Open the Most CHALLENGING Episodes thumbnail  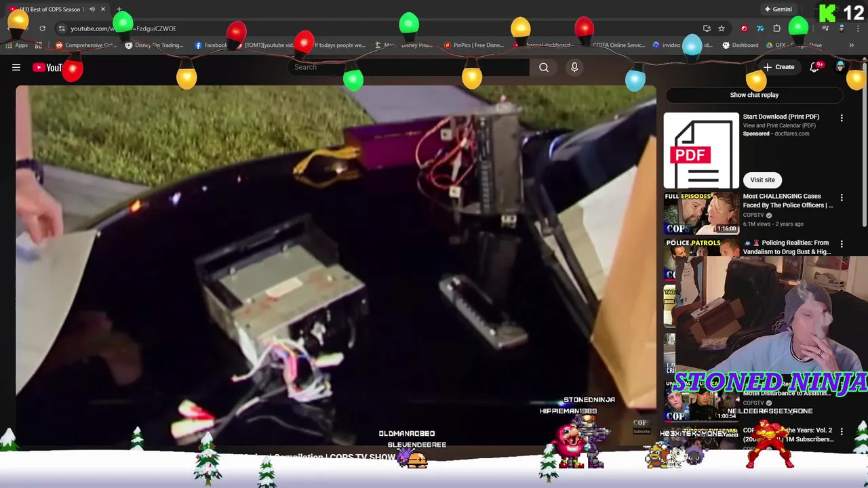(x=701, y=213)
